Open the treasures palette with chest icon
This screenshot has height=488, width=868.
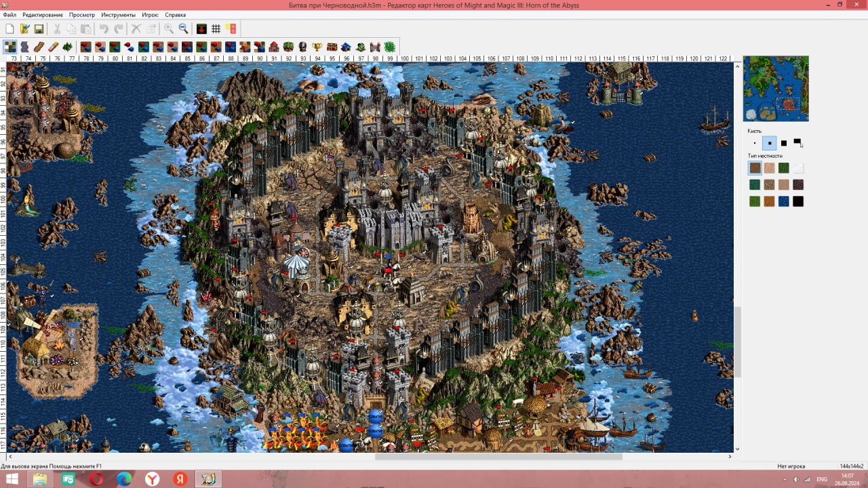(332, 47)
